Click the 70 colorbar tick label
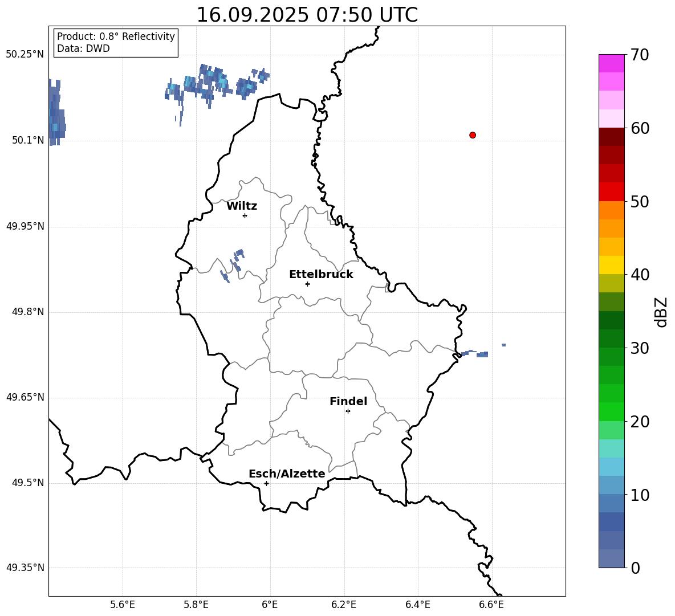 [x=640, y=55]
